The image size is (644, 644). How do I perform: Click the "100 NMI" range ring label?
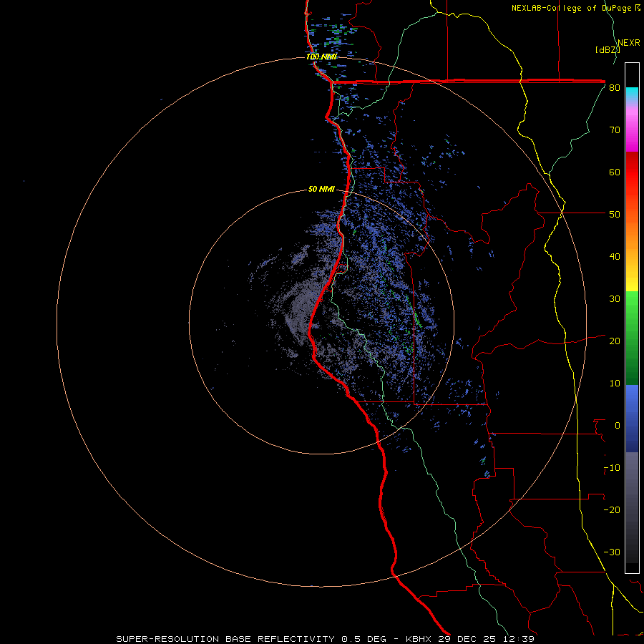321,57
